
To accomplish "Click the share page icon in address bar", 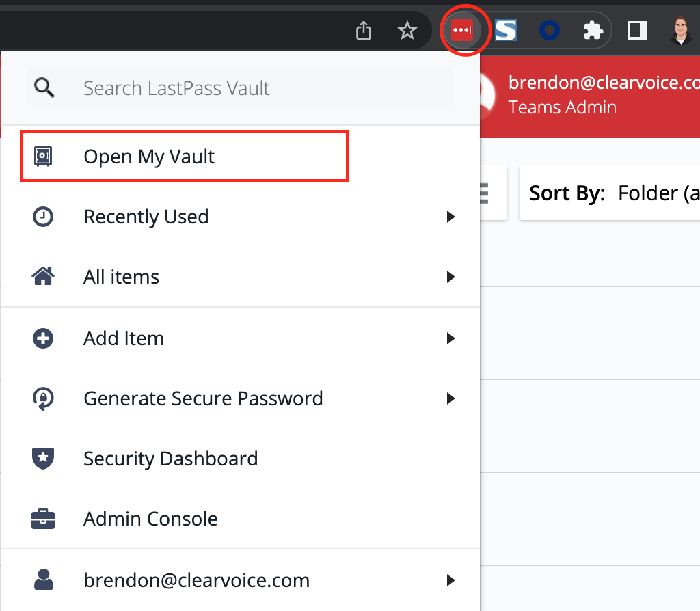I will [x=364, y=30].
